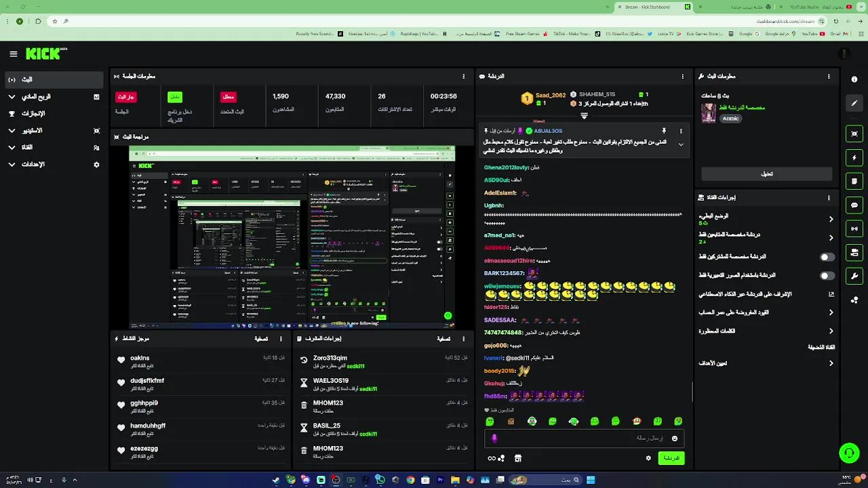This screenshot has height=488, width=868.
Task: Click تصفية filter in activity feed panel
Action: 261,339
